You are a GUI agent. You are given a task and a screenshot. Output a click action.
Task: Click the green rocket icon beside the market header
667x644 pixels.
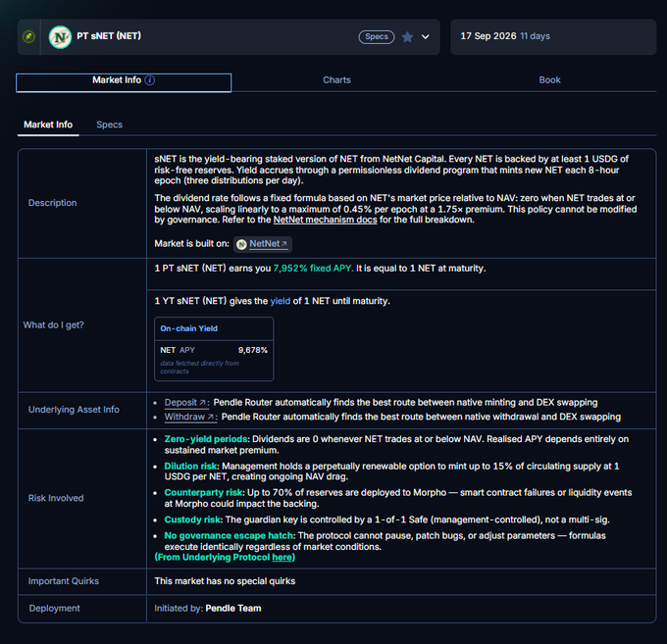[28, 36]
